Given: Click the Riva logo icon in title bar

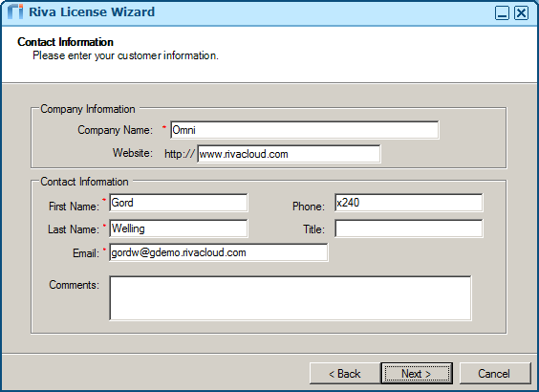Looking at the screenshot, I should 15,12.
